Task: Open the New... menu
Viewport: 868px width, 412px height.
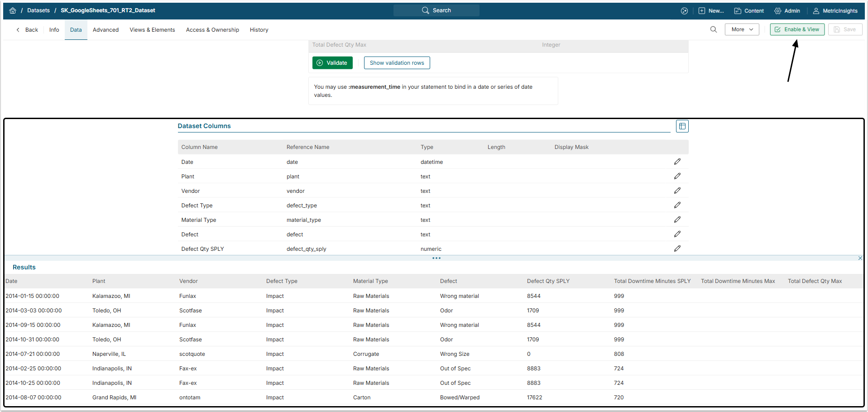Action: 711,11
